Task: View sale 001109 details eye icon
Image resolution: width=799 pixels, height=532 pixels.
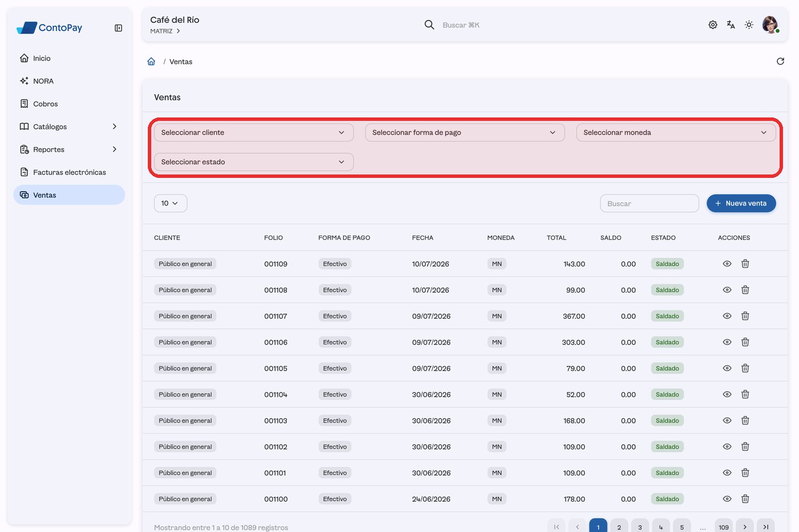Action: click(727, 263)
